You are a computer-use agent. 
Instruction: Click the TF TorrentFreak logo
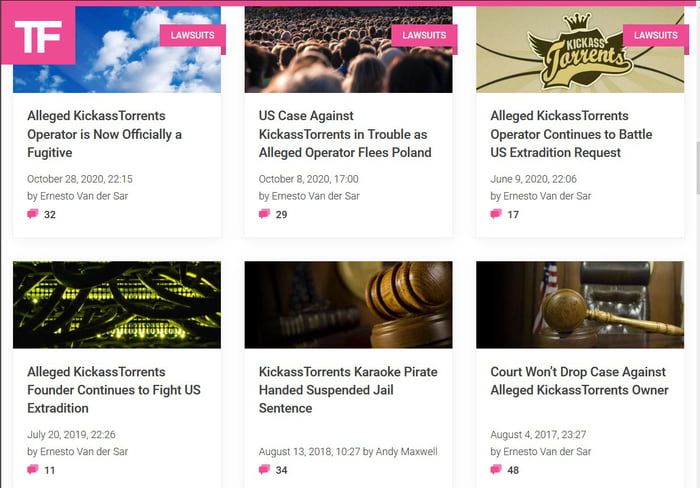[x=38, y=37]
